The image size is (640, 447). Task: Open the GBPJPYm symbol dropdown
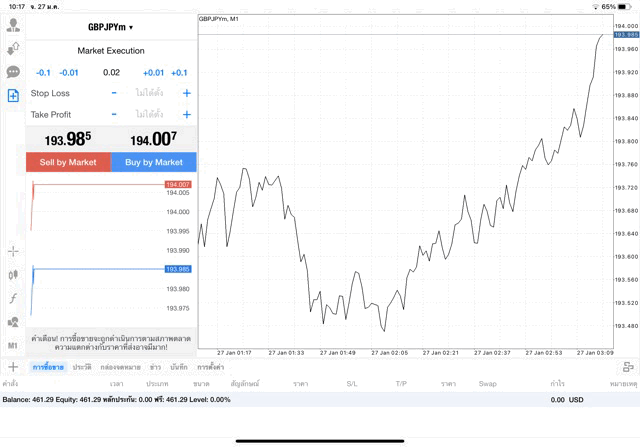(x=110, y=27)
